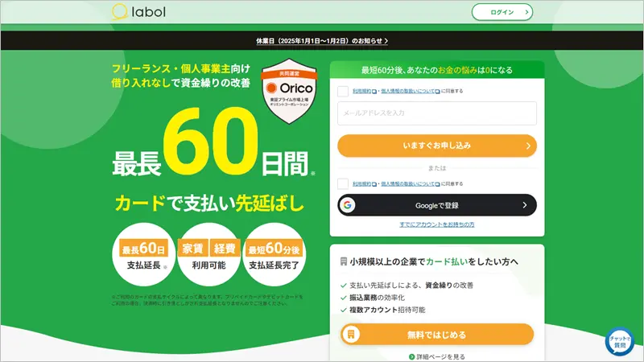Open the すでにアカウントをお持ちの方 link

436,224
